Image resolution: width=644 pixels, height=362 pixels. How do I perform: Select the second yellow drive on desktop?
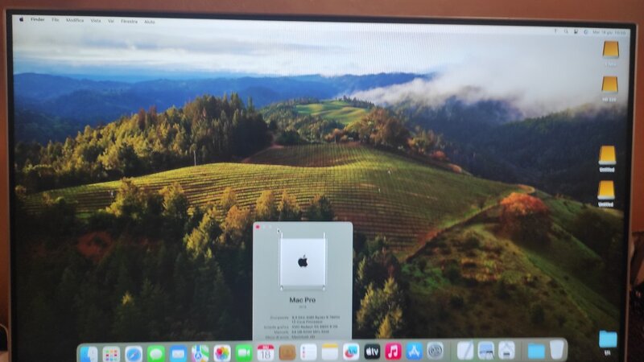(609, 84)
